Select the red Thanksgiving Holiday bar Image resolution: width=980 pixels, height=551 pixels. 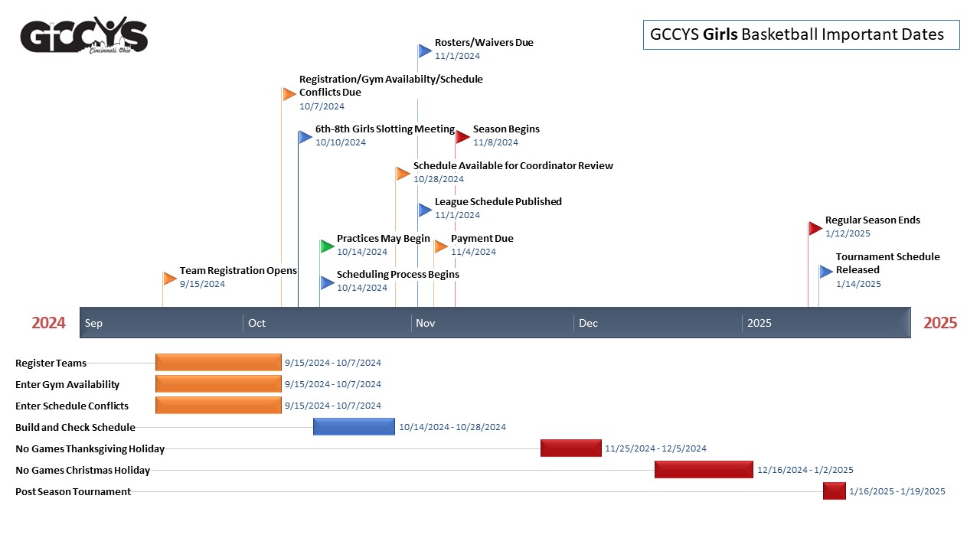pos(570,448)
